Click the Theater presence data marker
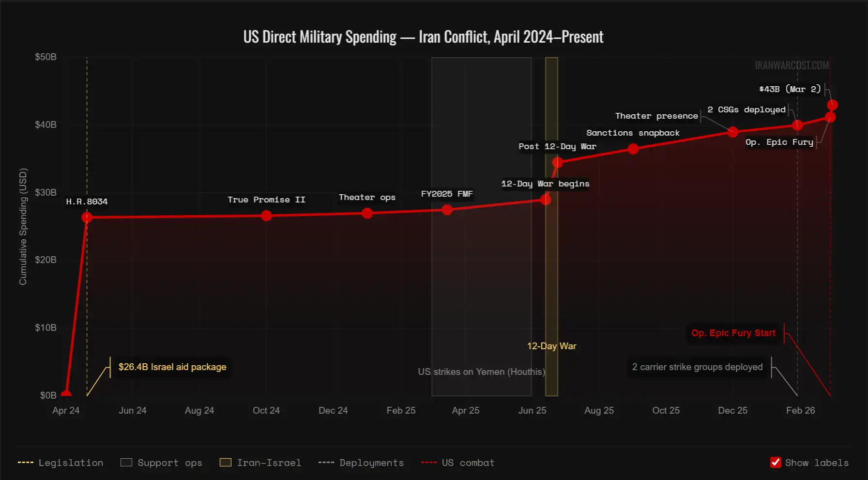Viewport: 868px width, 480px height. [x=733, y=132]
